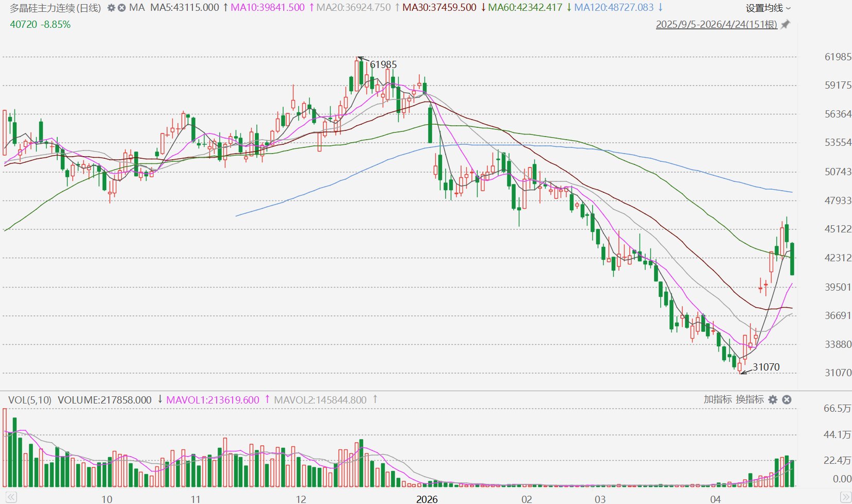Close the VOL indicator panel
Viewport: 852px width, 504px height.
[787, 399]
